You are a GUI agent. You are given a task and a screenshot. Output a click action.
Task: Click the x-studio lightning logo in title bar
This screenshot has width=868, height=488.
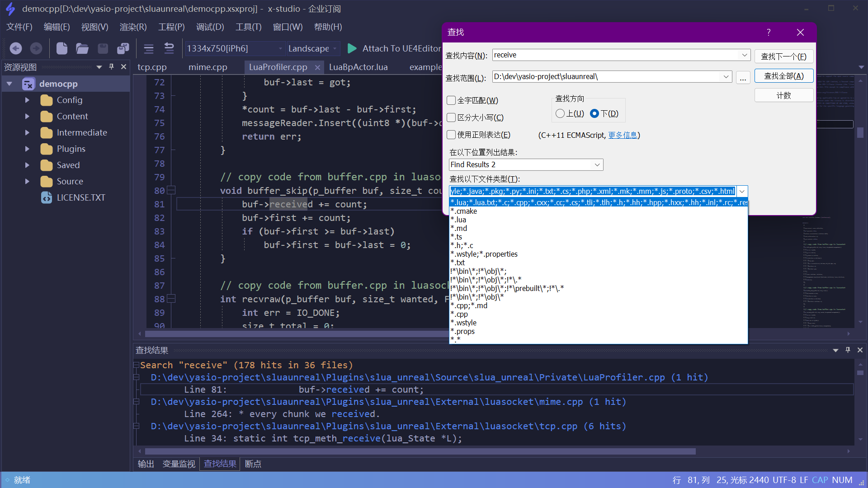(10, 9)
